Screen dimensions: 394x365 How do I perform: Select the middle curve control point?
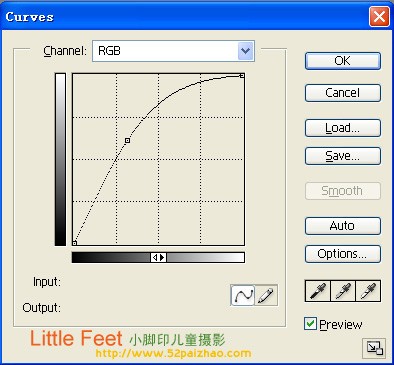tap(127, 141)
